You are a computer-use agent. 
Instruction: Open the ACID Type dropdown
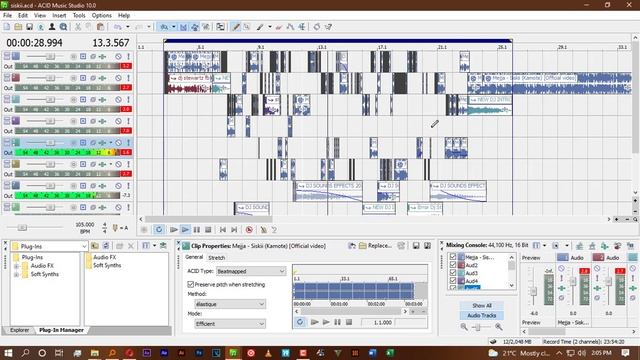click(x=251, y=271)
